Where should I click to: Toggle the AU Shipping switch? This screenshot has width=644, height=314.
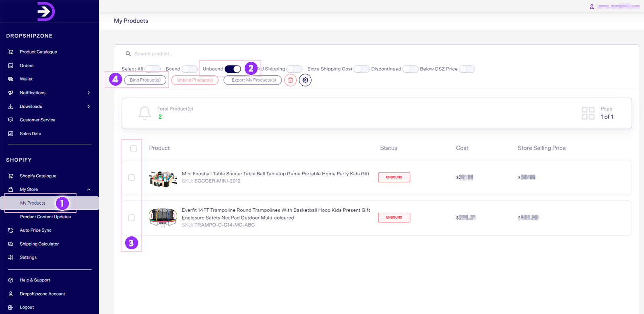click(x=294, y=69)
